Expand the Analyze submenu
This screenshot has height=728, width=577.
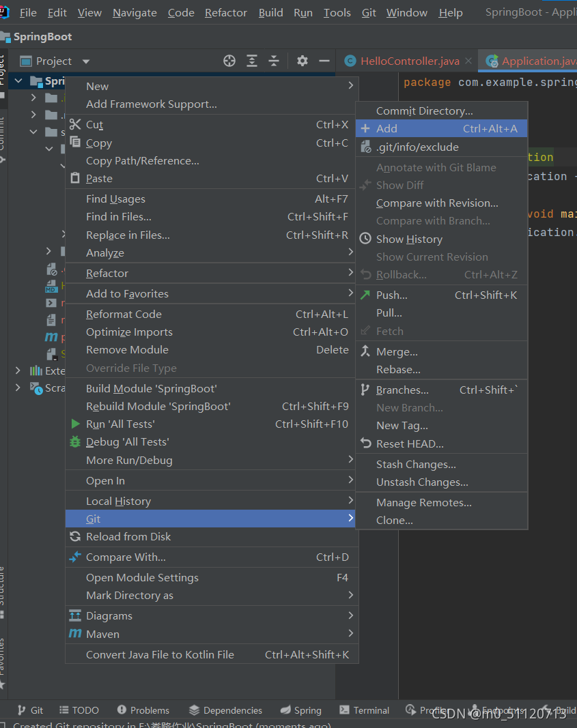[x=212, y=252]
